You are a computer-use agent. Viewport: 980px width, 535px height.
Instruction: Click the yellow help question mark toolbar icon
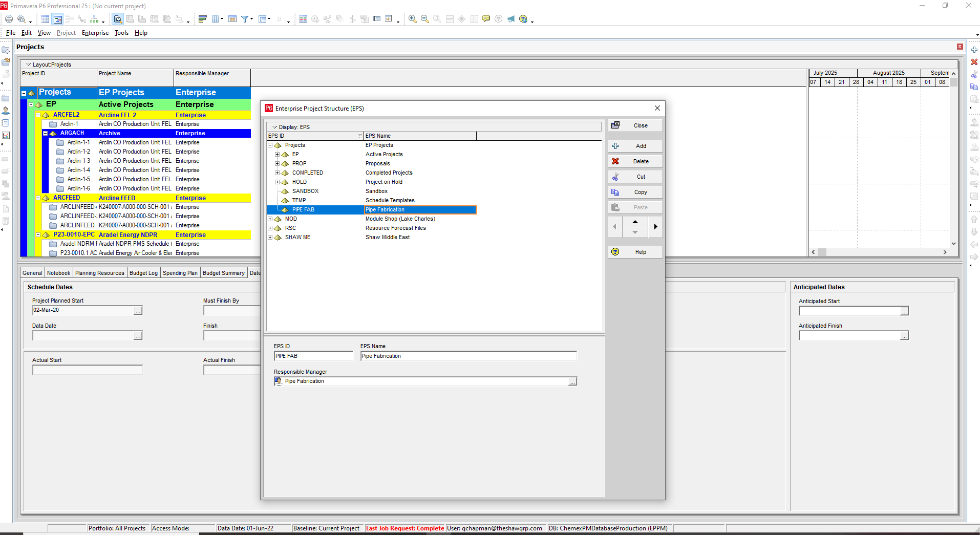[523, 19]
